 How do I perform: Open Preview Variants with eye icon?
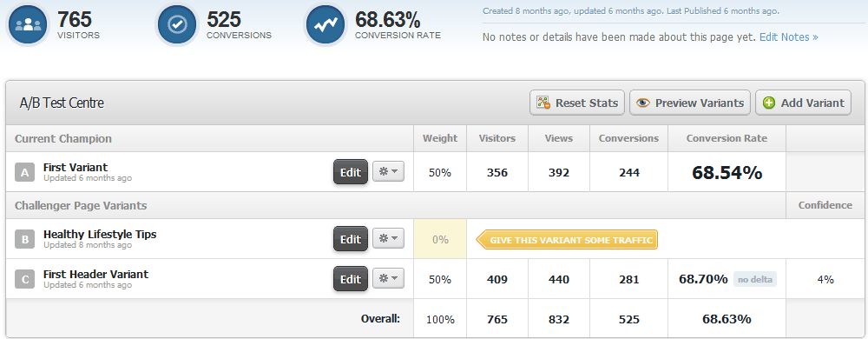[x=690, y=103]
